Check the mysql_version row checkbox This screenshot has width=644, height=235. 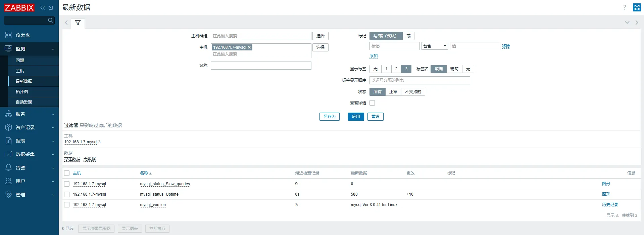pos(67,205)
